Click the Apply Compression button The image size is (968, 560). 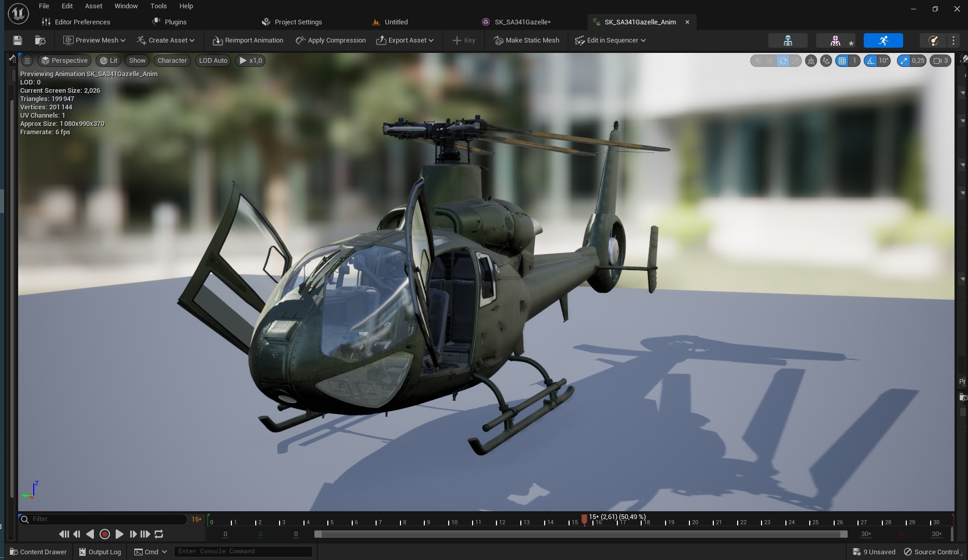pos(330,40)
